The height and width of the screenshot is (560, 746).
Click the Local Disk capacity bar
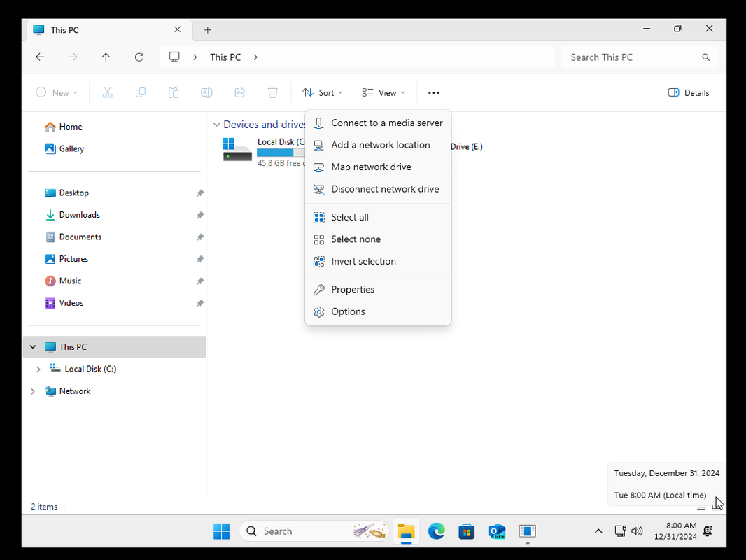point(281,153)
